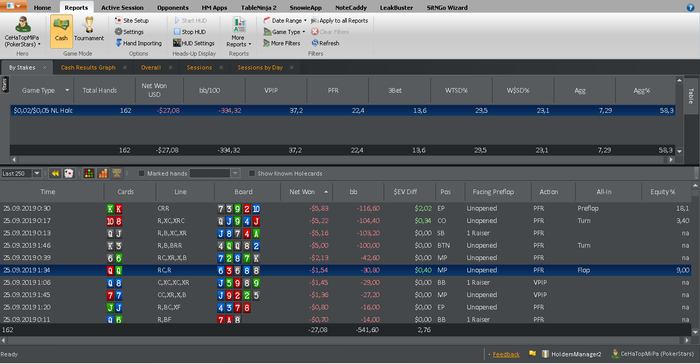The image size is (700, 364).
Task: Switch to Overall report tab
Action: [151, 67]
